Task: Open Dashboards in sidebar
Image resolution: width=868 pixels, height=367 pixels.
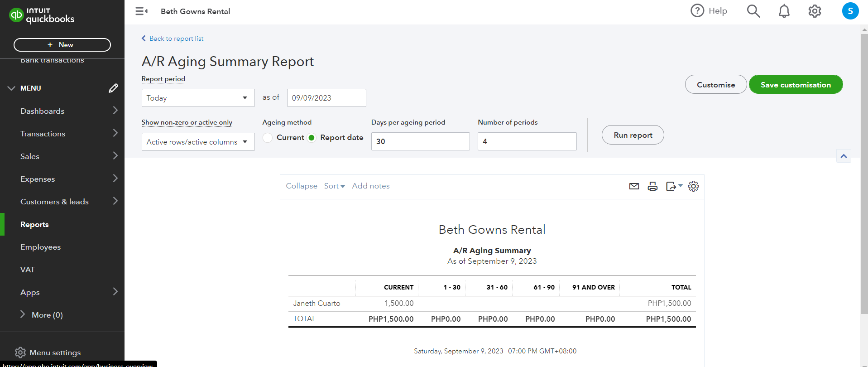Action: pyautogui.click(x=42, y=111)
